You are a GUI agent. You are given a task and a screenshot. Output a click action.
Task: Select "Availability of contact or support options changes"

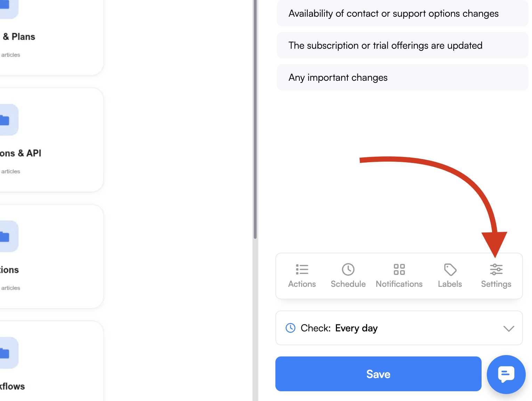(403, 13)
